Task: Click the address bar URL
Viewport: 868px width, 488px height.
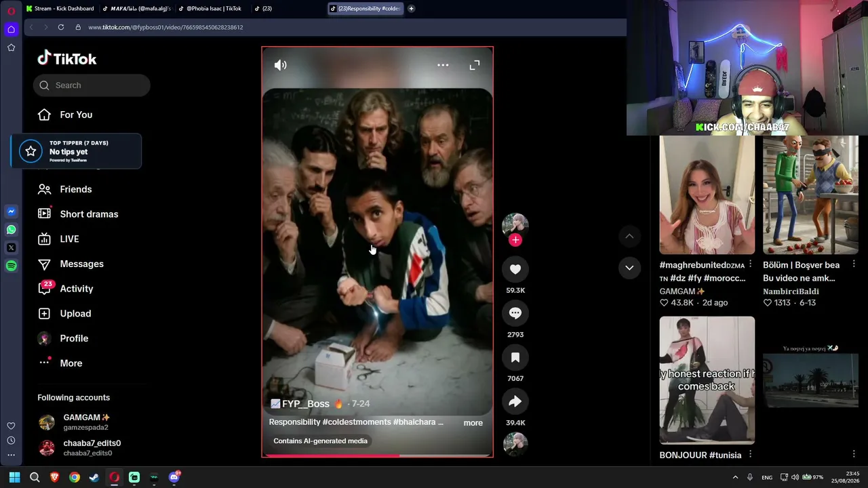Action: (165, 27)
